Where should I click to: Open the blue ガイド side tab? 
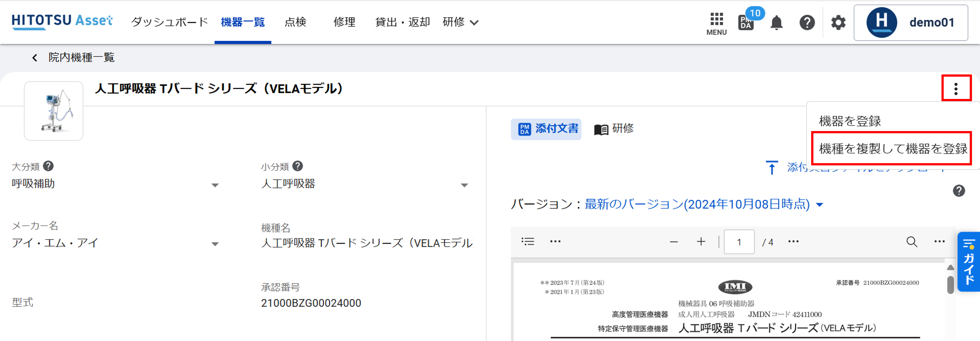[x=969, y=262]
